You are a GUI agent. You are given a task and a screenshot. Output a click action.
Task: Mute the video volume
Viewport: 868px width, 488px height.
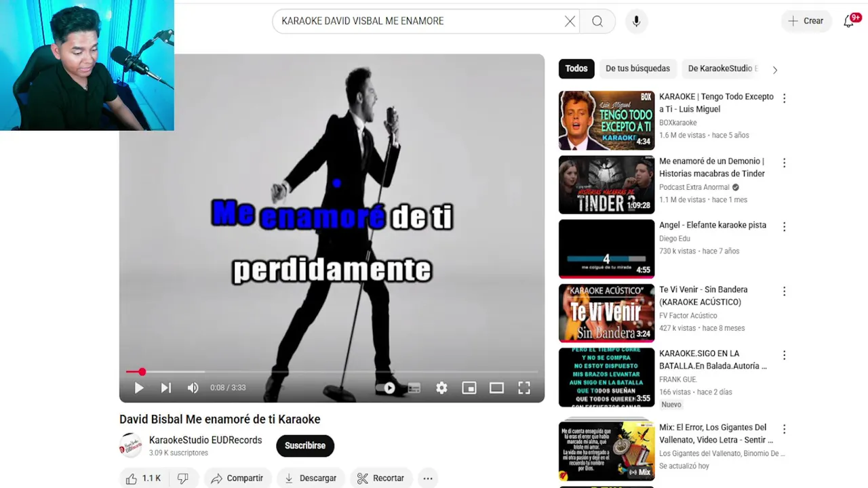pyautogui.click(x=193, y=388)
